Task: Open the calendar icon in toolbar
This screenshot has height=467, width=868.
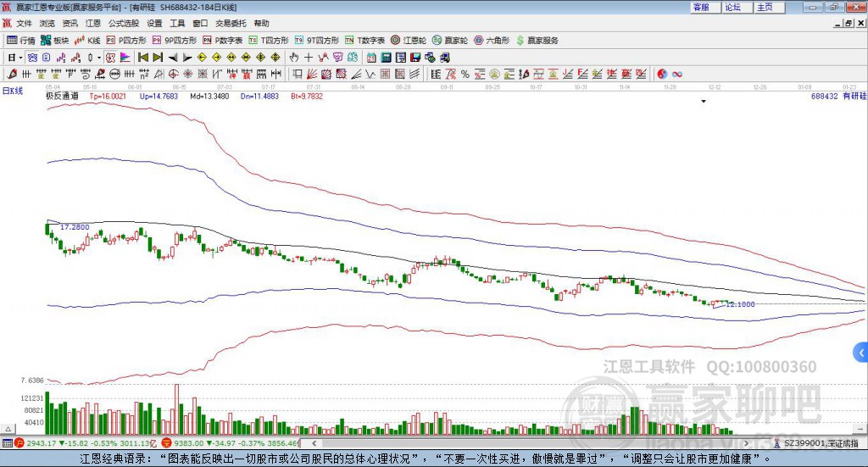Action: click(371, 58)
